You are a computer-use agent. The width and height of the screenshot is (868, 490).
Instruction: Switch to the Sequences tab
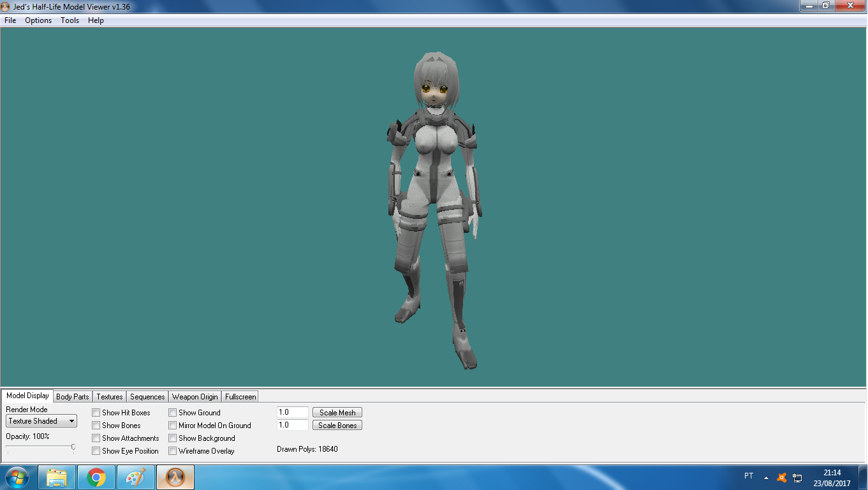coord(147,397)
